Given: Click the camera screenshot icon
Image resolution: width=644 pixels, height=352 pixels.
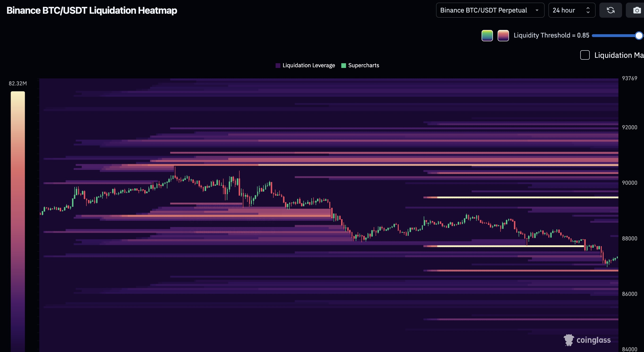Looking at the screenshot, I should [636, 10].
